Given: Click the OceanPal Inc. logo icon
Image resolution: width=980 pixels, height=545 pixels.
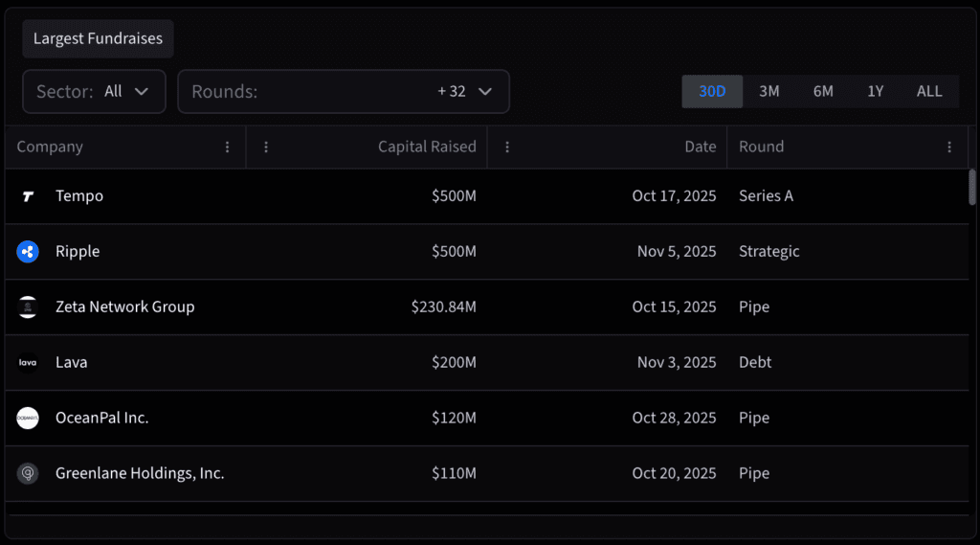Looking at the screenshot, I should [x=28, y=419].
